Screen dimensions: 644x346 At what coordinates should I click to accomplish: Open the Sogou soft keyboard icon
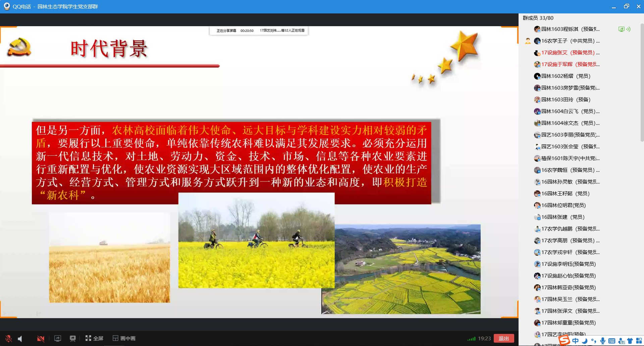612,341
